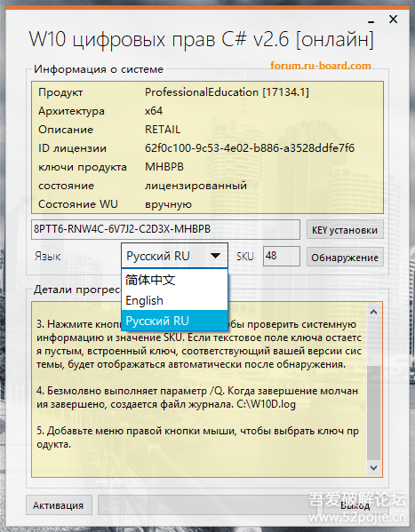Click the RETAIL description value
The image size is (415, 532).
click(x=163, y=130)
